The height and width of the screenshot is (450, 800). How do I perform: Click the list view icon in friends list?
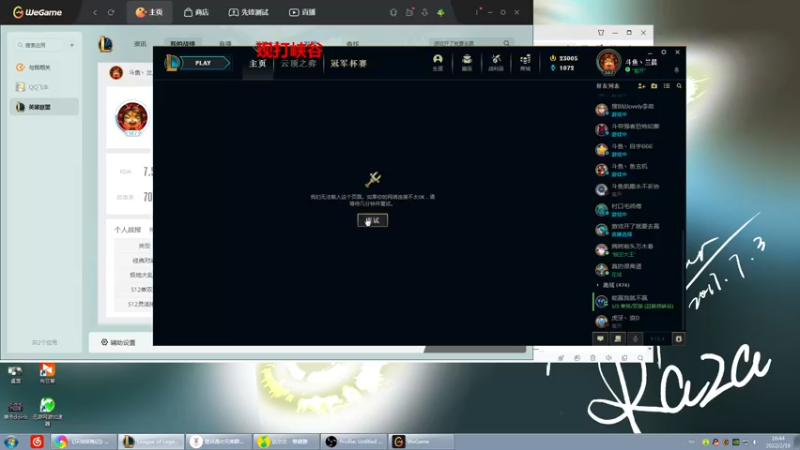pos(667,86)
